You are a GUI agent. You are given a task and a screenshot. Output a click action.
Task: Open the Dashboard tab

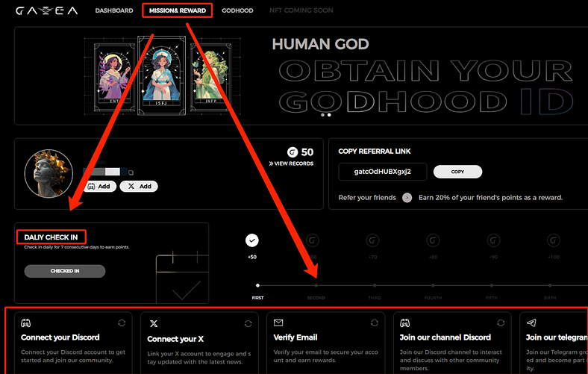[114, 10]
